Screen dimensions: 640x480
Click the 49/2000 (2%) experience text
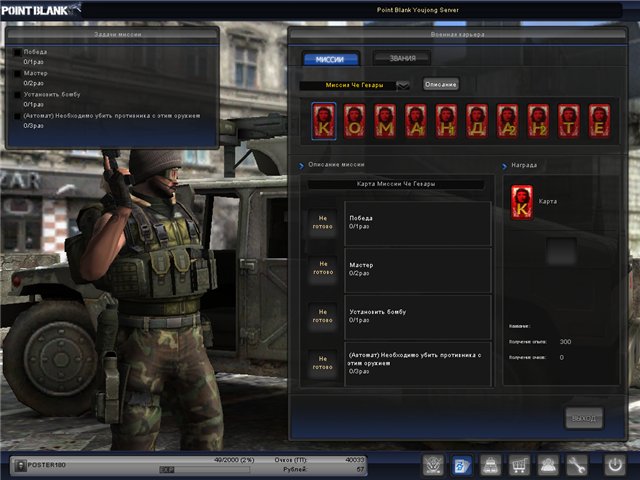234,460
